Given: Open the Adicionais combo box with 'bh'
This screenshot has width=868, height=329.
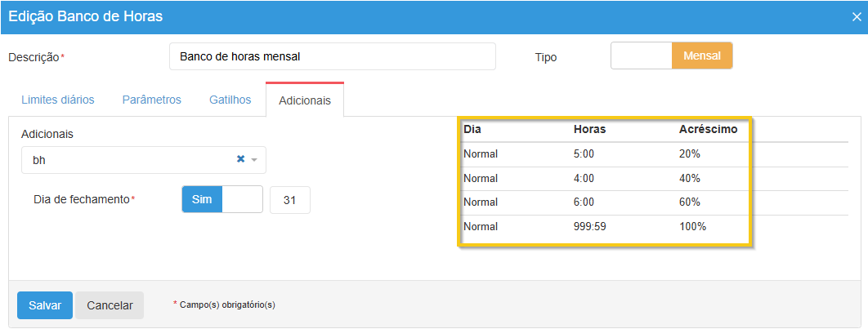Looking at the screenshot, I should pos(131,160).
